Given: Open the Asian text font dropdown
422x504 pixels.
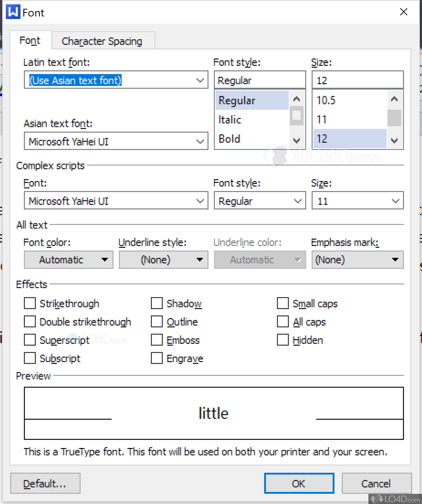Looking at the screenshot, I should tap(200, 141).
